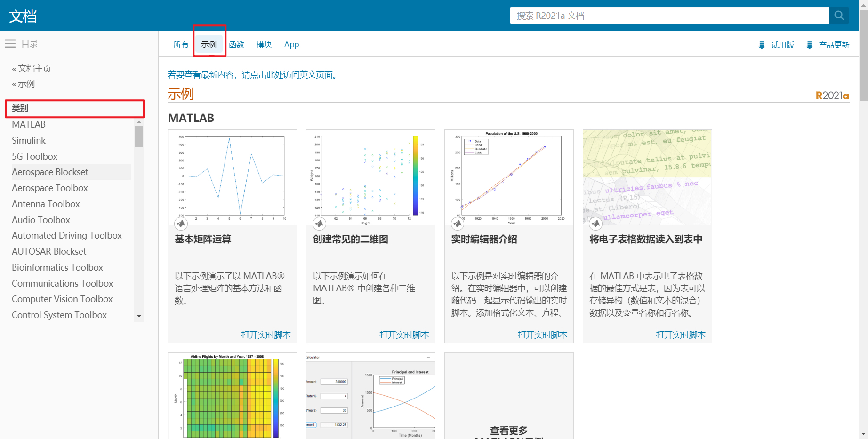This screenshot has height=439, width=868.
Task: Select Antenna Toolbox category
Action: pos(46,204)
